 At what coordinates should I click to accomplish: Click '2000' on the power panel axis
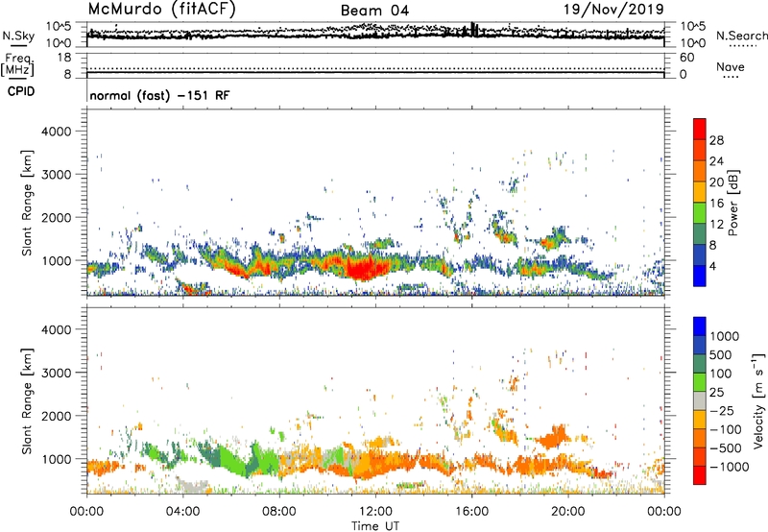point(56,217)
